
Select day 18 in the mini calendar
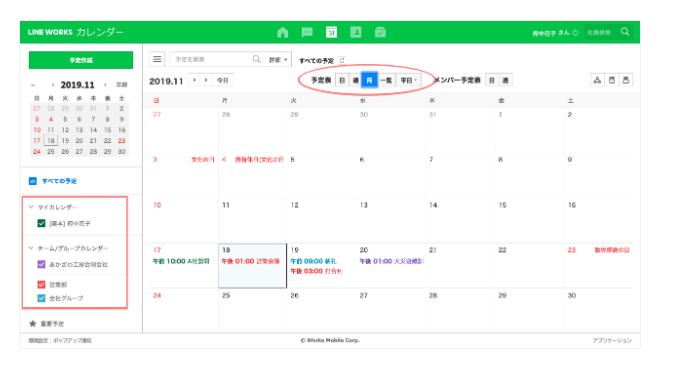coord(51,140)
